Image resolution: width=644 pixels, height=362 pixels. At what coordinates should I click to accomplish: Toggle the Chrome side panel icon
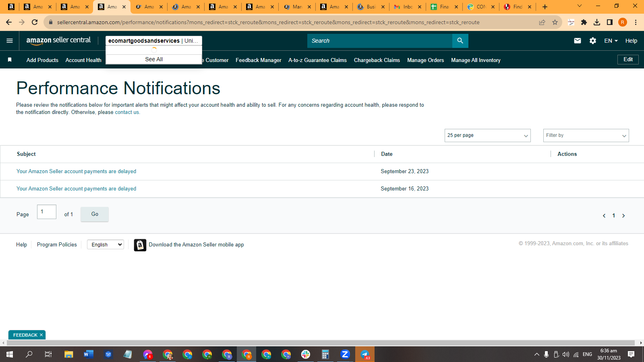tap(610, 22)
